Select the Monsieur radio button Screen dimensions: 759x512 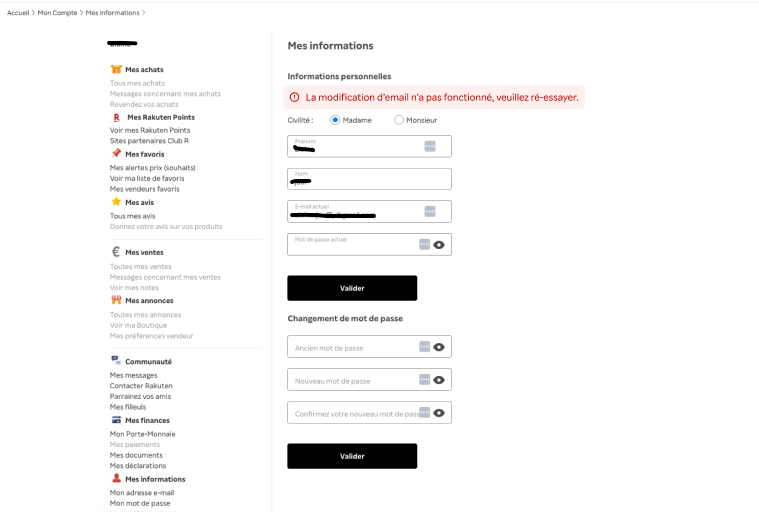point(399,120)
